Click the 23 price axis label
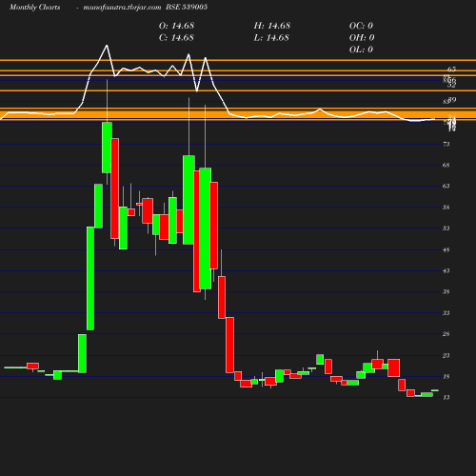Viewport: 476px width, 476px height. [x=446, y=355]
